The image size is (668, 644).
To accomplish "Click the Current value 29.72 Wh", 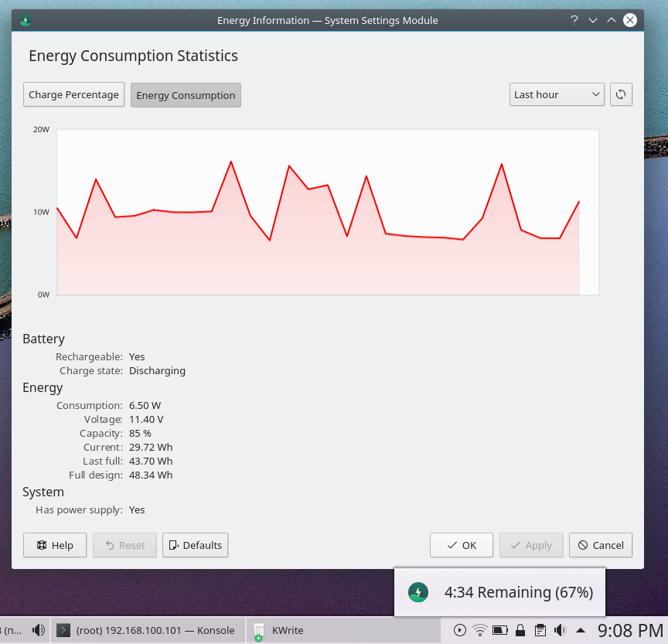I will (151, 447).
